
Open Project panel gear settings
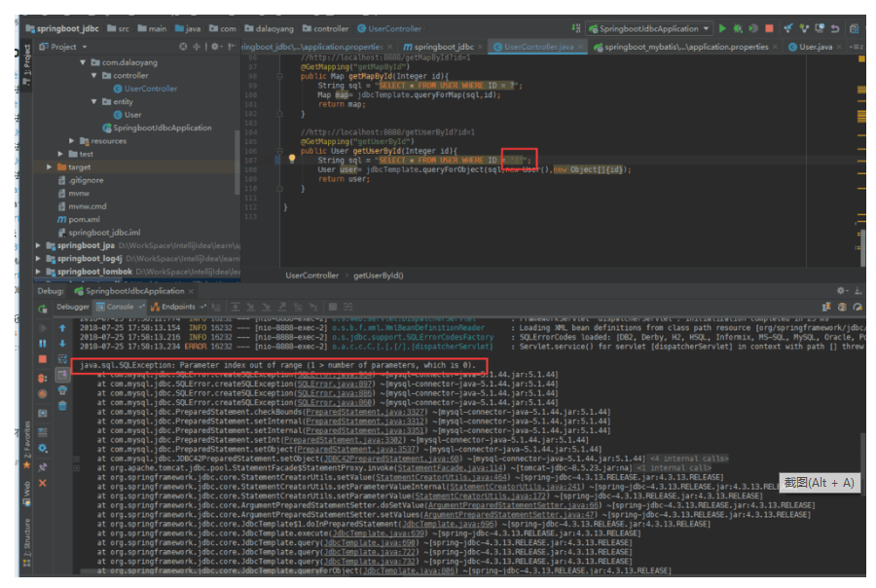215,47
